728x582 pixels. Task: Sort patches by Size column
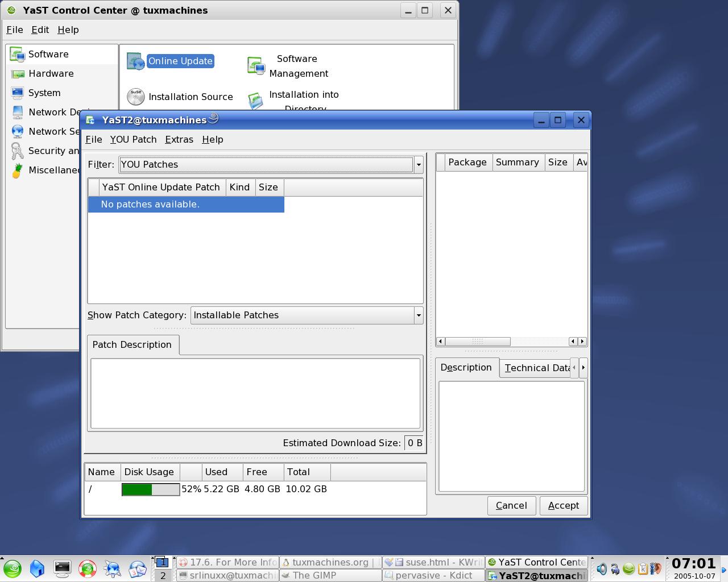tap(268, 187)
